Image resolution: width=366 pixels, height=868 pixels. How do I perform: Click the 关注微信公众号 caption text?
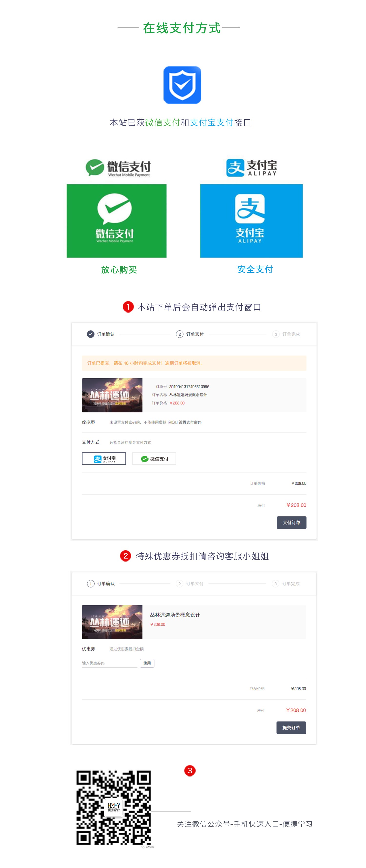click(x=245, y=824)
